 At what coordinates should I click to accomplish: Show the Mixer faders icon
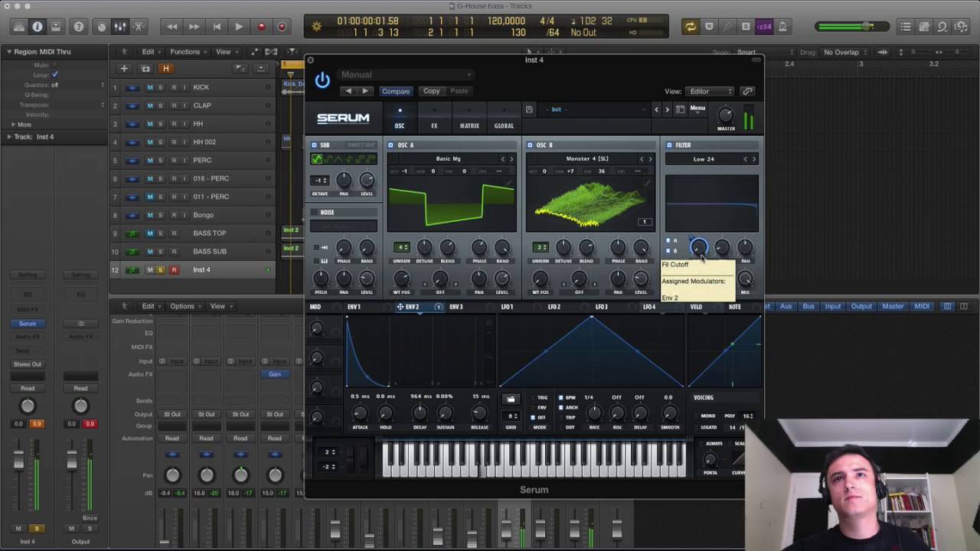point(120,27)
